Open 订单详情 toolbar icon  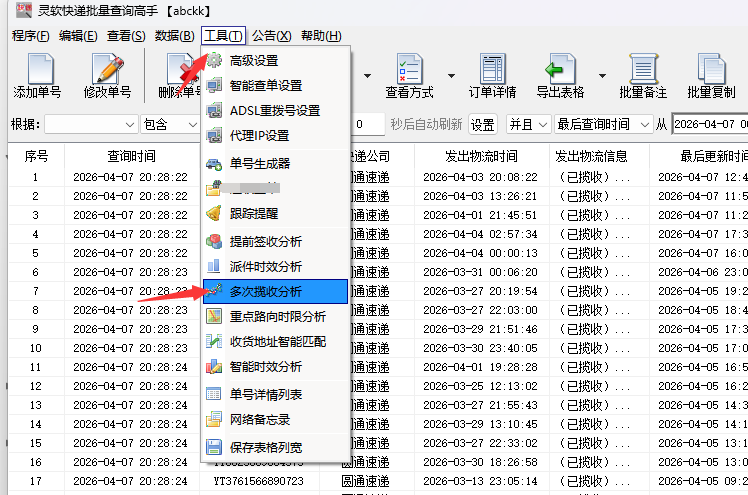pyautogui.click(x=492, y=70)
